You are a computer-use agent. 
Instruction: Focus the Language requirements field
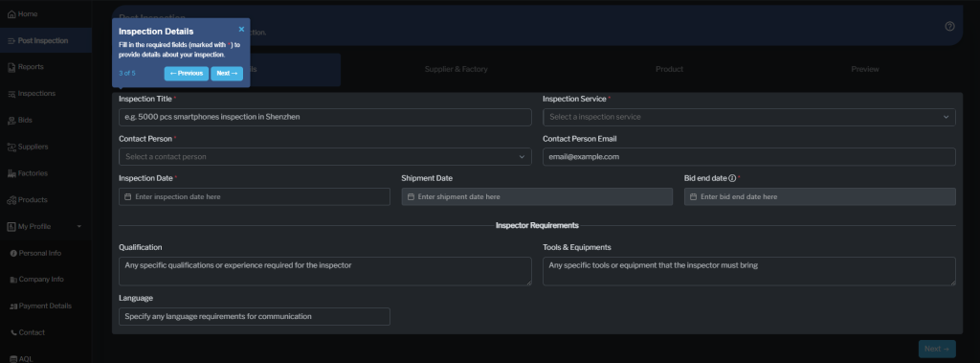[255, 316]
